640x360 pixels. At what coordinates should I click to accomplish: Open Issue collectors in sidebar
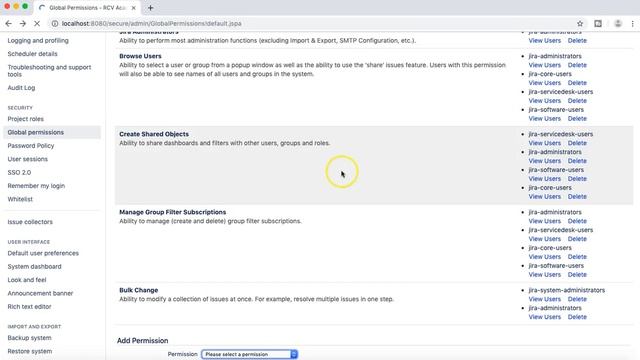pos(30,222)
